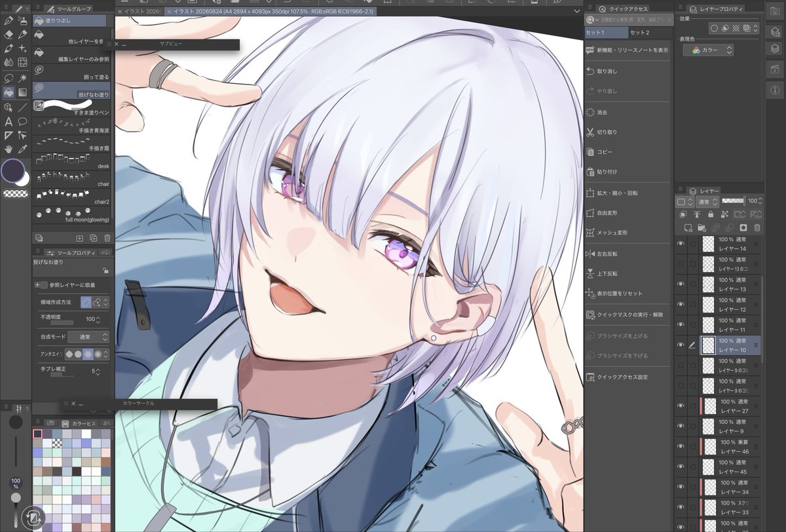Screen dimensions: 786x532
Task: Click layer opacity 100 stepper arrows
Action: (x=762, y=200)
